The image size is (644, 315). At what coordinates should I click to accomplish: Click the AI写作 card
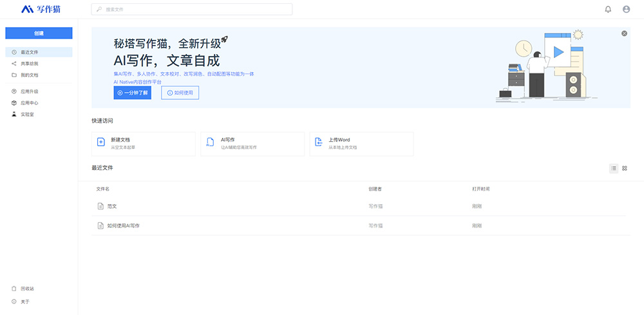pyautogui.click(x=252, y=144)
